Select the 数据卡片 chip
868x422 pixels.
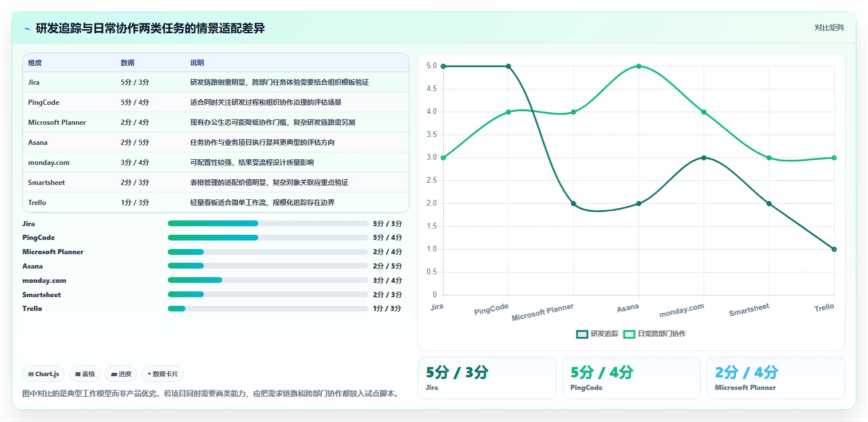[x=163, y=374]
